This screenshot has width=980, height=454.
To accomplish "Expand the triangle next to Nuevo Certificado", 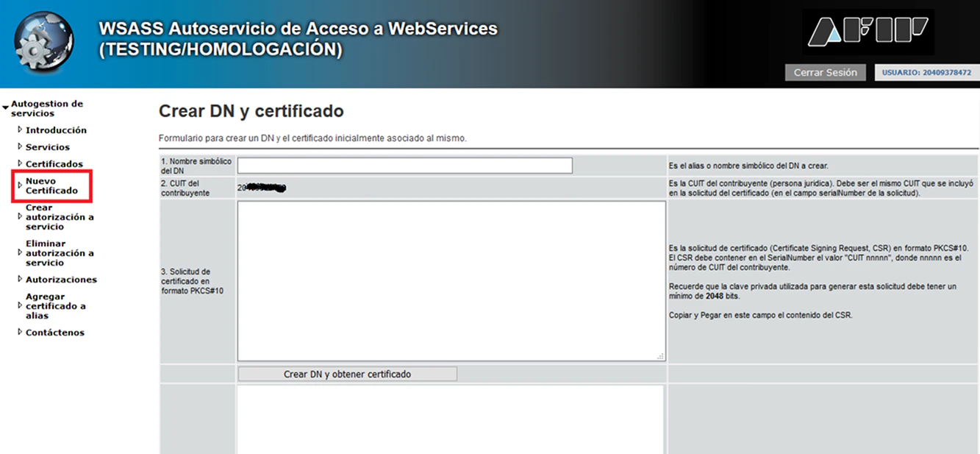I will (20, 185).
